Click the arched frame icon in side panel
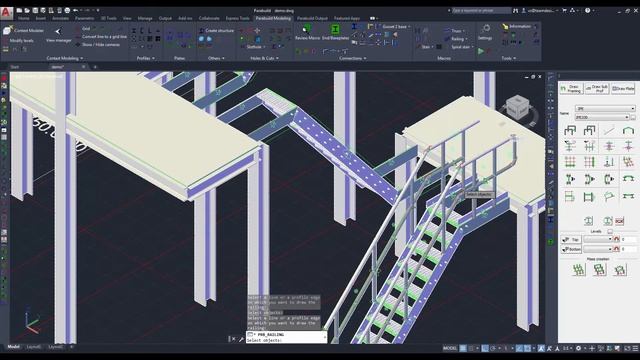This screenshot has width=640, height=360. (628, 130)
